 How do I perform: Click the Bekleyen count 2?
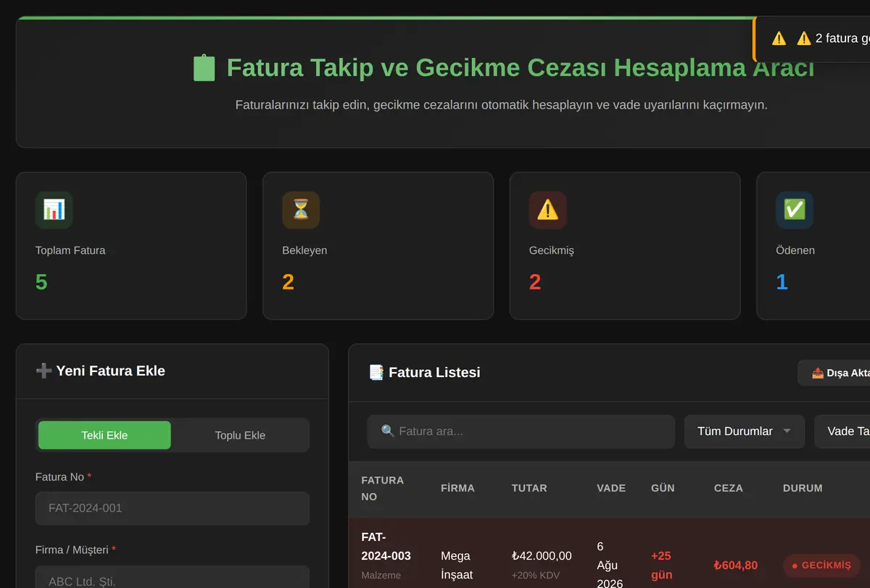pyautogui.click(x=288, y=282)
